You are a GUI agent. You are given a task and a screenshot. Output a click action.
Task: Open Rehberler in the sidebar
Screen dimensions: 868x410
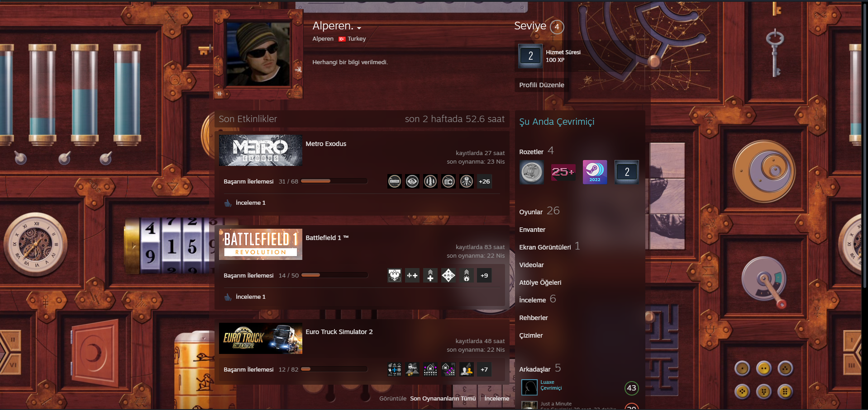533,318
